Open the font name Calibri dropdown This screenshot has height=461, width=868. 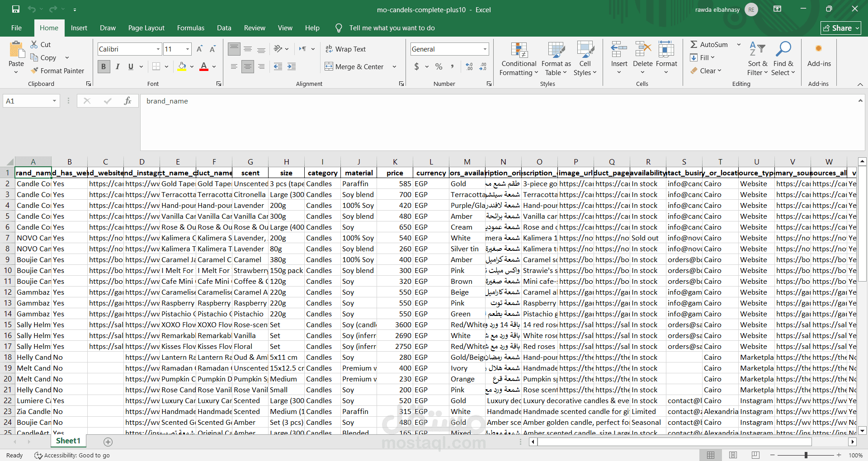coord(158,49)
